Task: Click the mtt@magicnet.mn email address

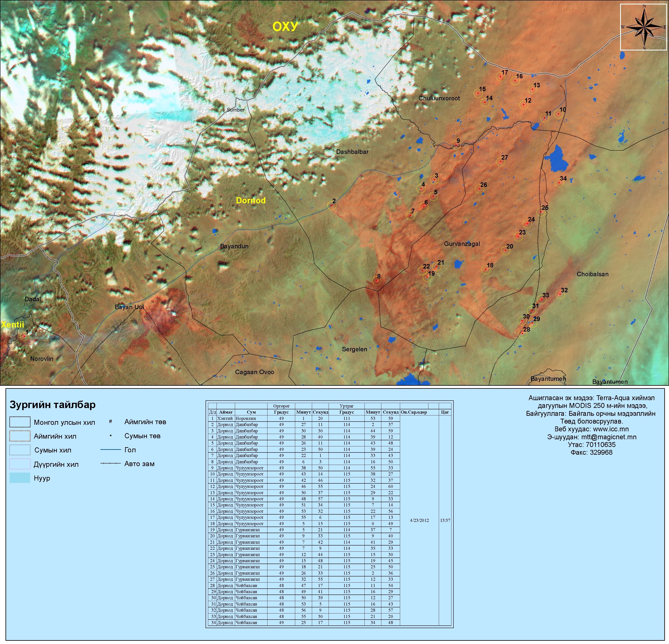Action: pos(608,437)
